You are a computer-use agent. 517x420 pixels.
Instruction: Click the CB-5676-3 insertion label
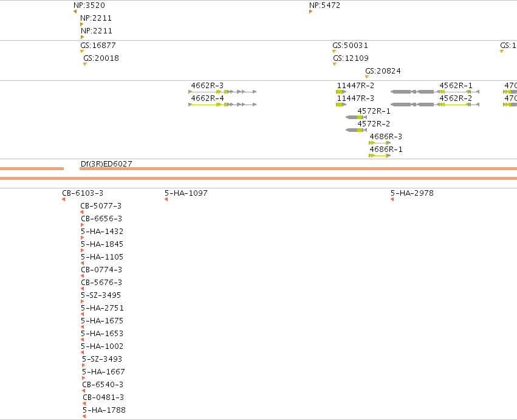[x=101, y=283]
